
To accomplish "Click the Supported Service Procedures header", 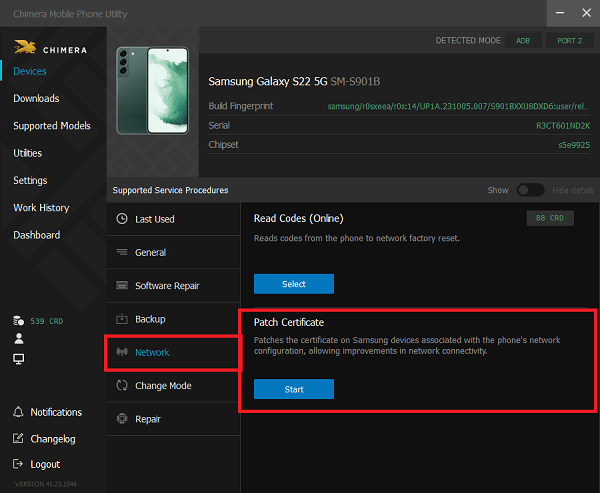I will (170, 190).
